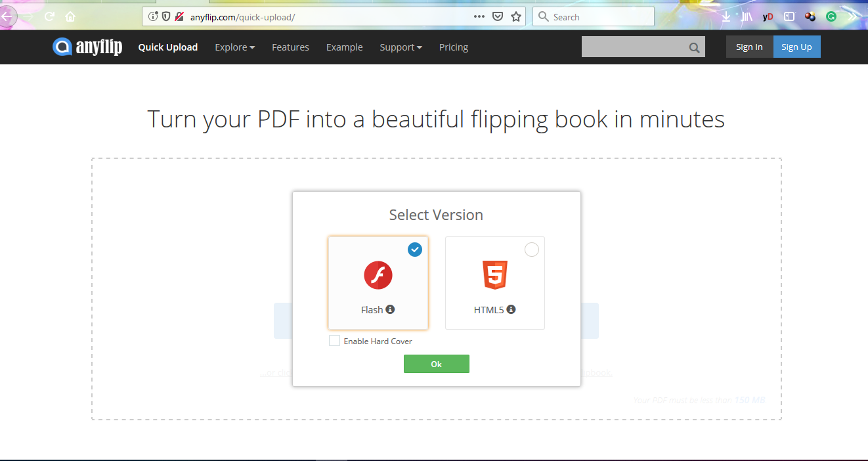Enable the Hard Cover checkbox

(x=335, y=341)
